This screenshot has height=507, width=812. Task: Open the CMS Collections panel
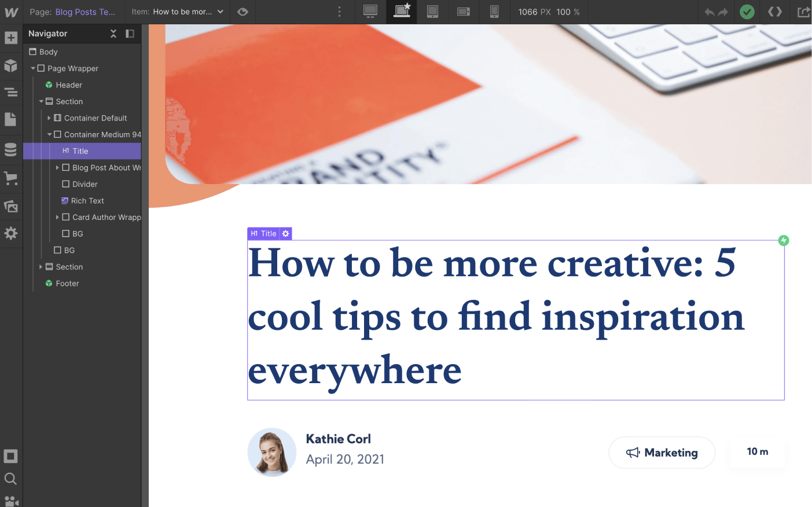click(x=11, y=149)
